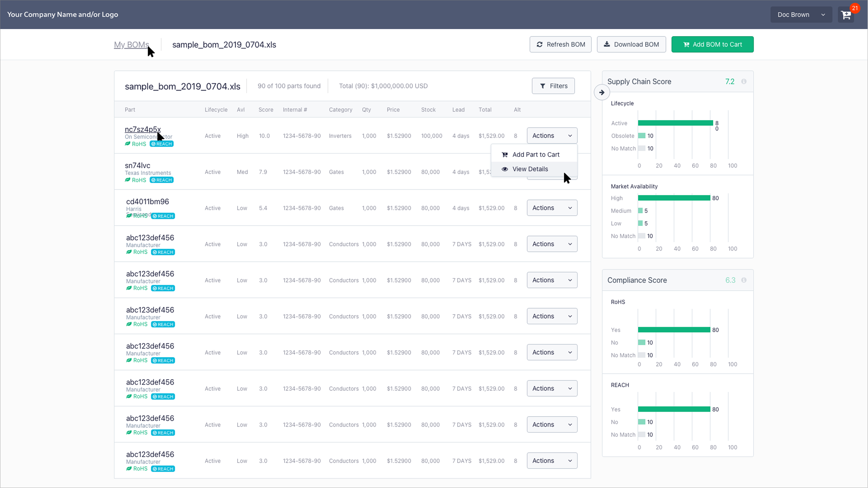868x488 pixels.
Task: Click refresh icon in Refresh BOM
Action: [540, 45]
